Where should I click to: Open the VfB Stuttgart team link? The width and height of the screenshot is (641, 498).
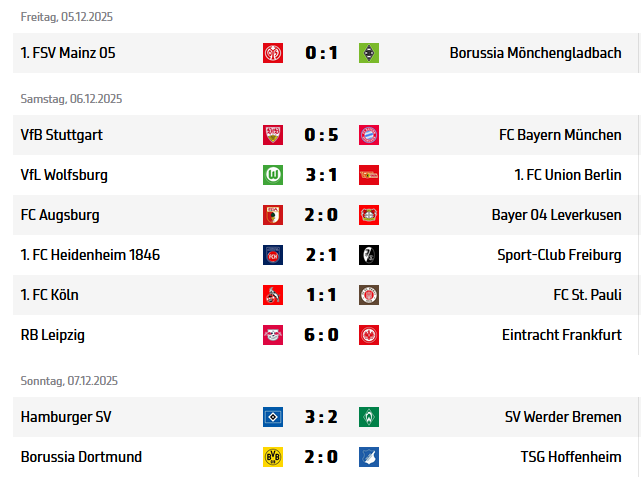point(62,135)
